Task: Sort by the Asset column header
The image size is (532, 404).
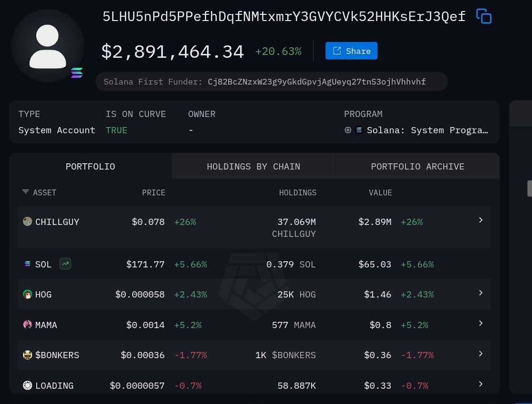Action: (44, 192)
